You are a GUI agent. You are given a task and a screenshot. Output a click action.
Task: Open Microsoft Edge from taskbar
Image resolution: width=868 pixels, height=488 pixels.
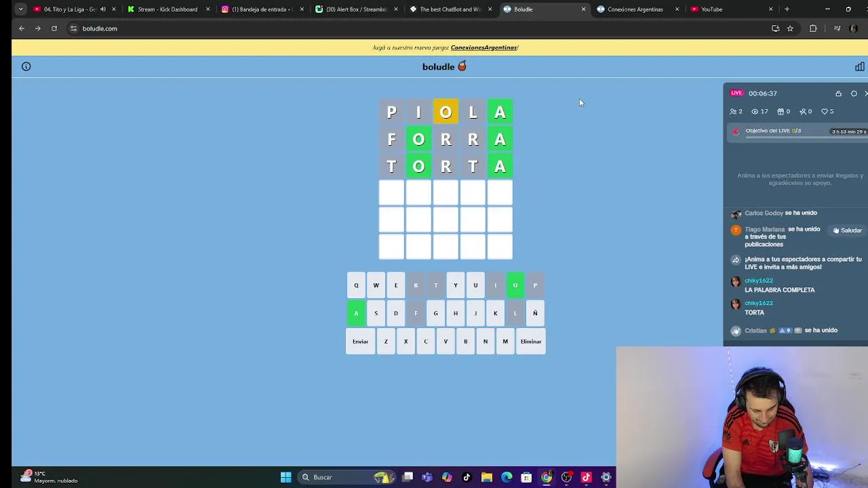(x=507, y=477)
